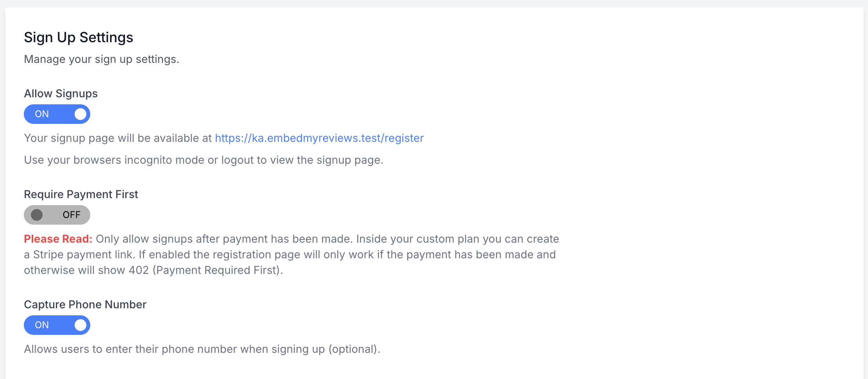
Task: Open the ka.embedmyreviews.test/register signup link
Action: coord(319,138)
